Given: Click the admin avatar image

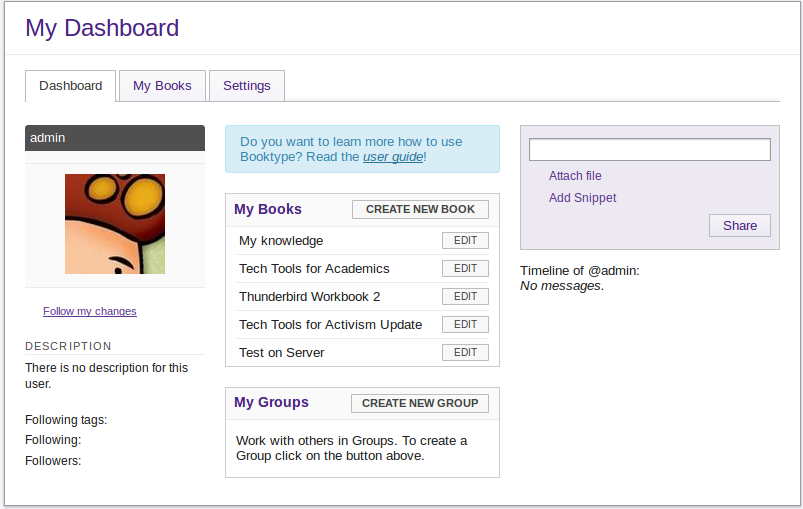Looking at the screenshot, I should (115, 224).
